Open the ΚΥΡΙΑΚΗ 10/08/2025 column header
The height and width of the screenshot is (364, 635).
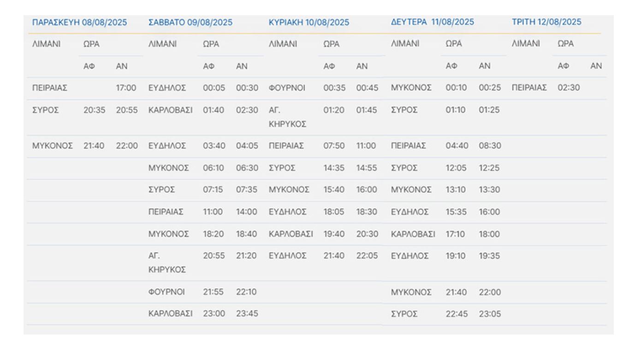click(x=309, y=22)
